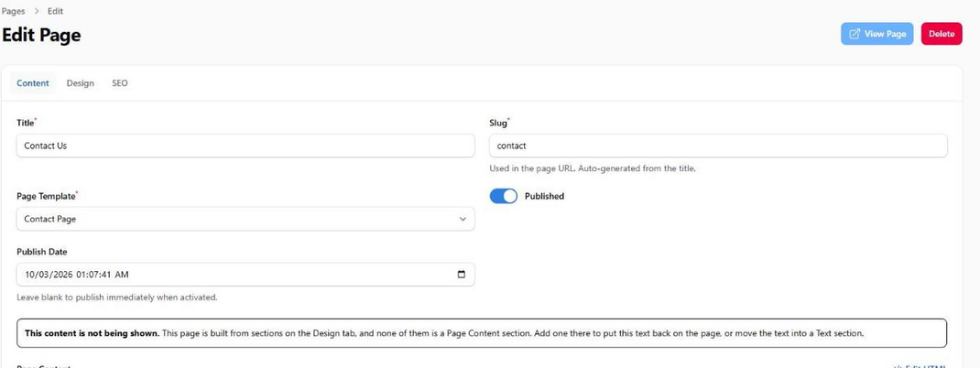Click the Slug field label
Image resolution: width=980 pixels, height=368 pixels.
point(498,123)
